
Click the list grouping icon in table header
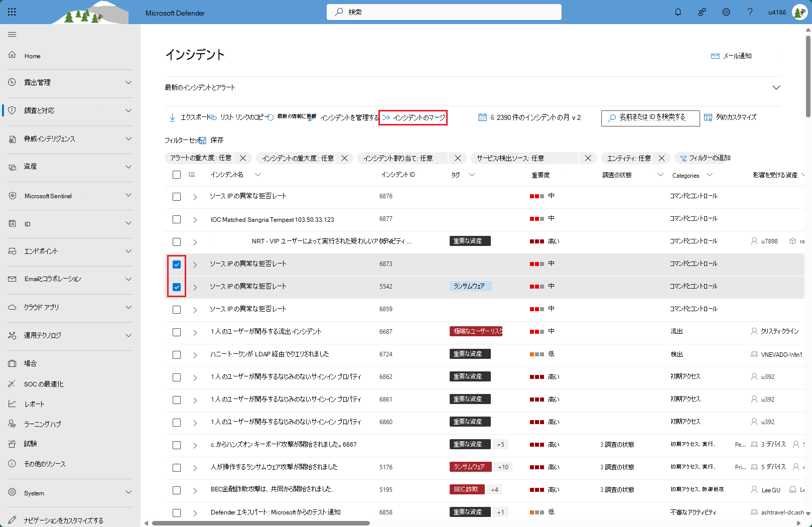point(192,175)
